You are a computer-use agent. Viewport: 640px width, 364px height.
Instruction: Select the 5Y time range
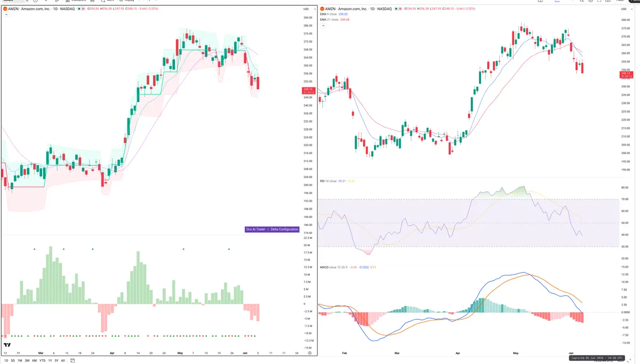57,361
